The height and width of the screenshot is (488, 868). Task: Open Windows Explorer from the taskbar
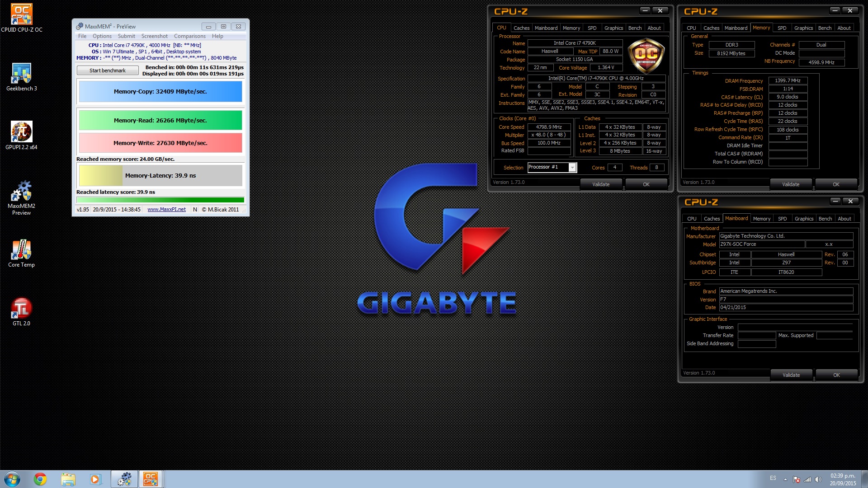pos(68,479)
